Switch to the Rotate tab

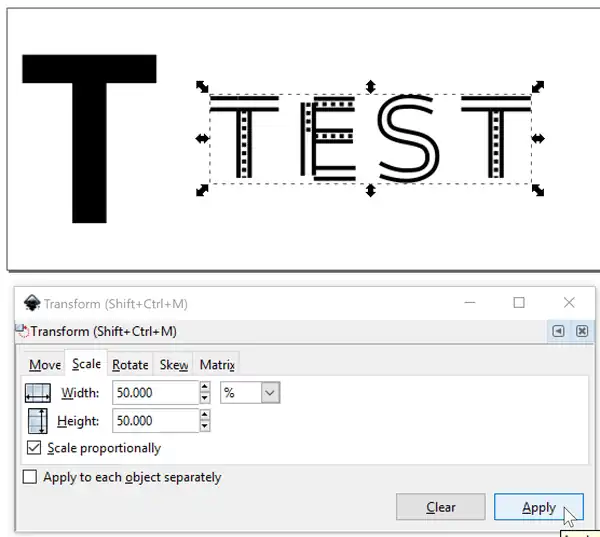pos(130,365)
